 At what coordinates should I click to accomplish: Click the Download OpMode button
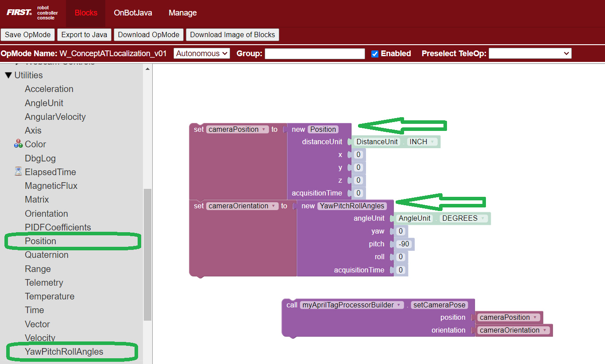[149, 34]
